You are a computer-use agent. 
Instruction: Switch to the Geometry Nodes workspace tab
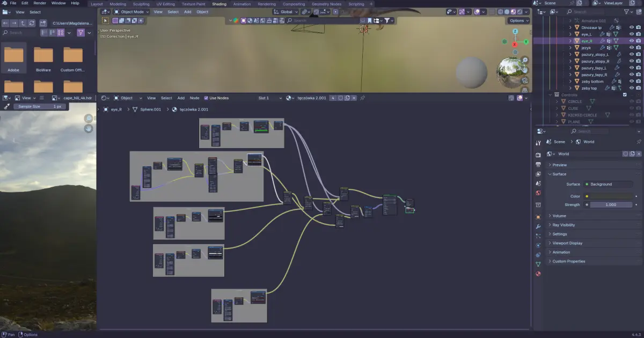(326, 4)
